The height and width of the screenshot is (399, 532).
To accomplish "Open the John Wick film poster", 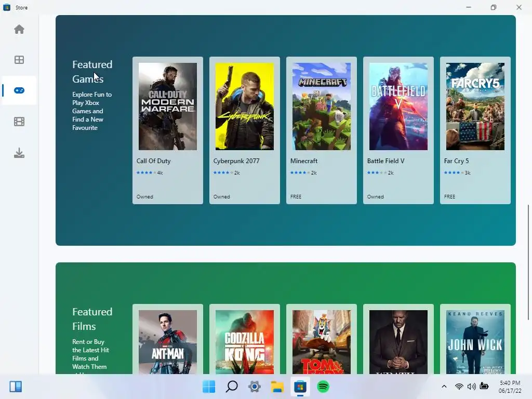I will pos(475,342).
